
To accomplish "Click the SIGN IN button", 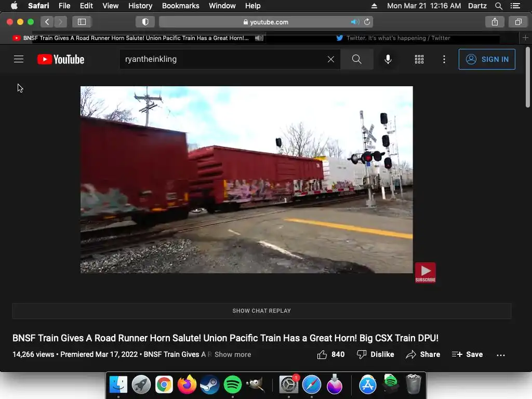I will pyautogui.click(x=487, y=59).
